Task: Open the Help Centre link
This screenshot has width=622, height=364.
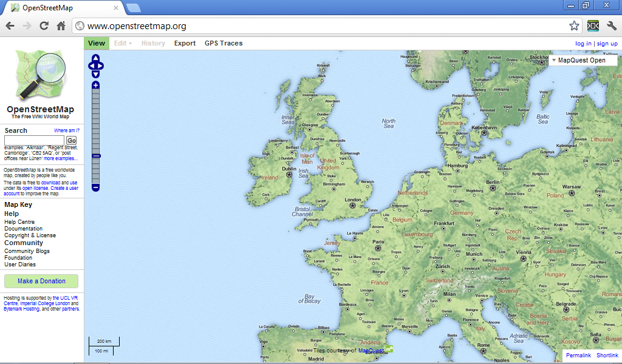Action: (x=19, y=222)
